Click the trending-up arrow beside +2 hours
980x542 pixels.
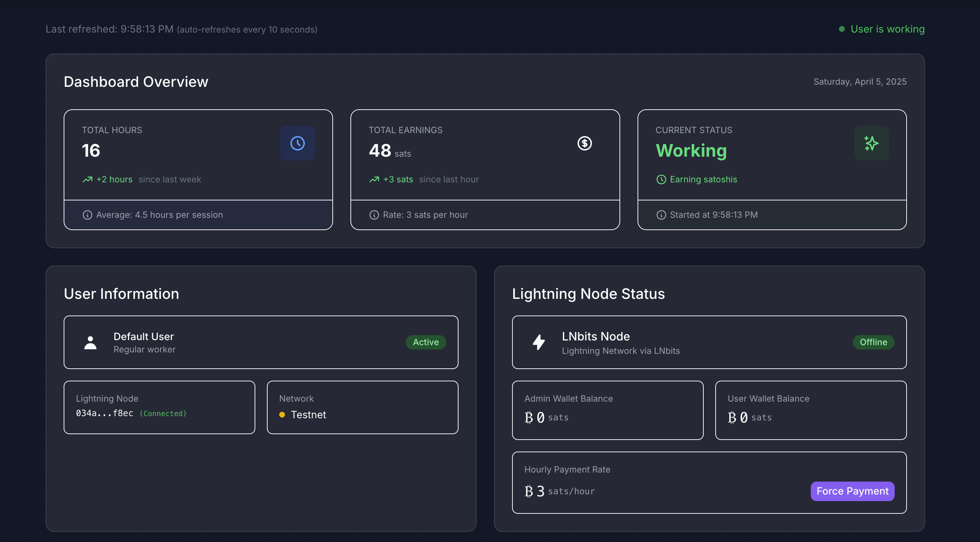click(88, 180)
